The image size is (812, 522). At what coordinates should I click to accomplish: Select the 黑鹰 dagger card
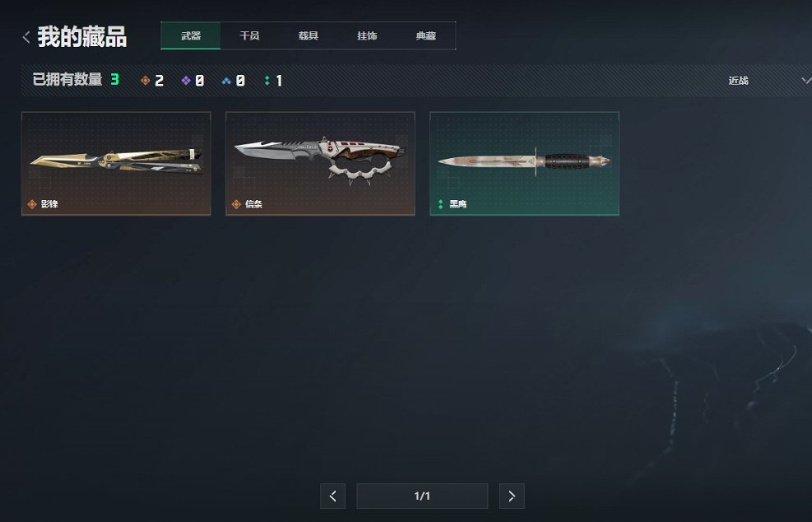pyautogui.click(x=525, y=163)
